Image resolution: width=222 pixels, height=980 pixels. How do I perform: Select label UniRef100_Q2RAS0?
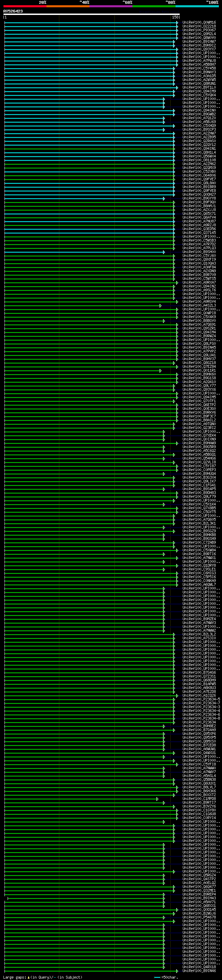(199, 141)
